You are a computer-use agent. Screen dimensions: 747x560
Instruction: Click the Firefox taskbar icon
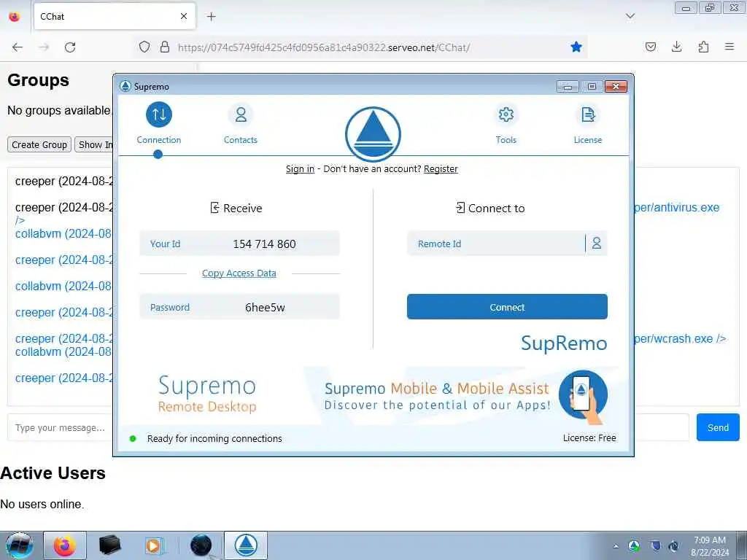click(x=65, y=545)
